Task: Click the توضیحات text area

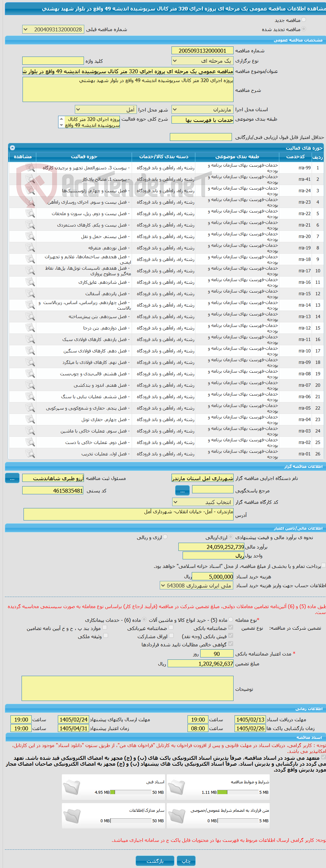Action: tap(128, 689)
